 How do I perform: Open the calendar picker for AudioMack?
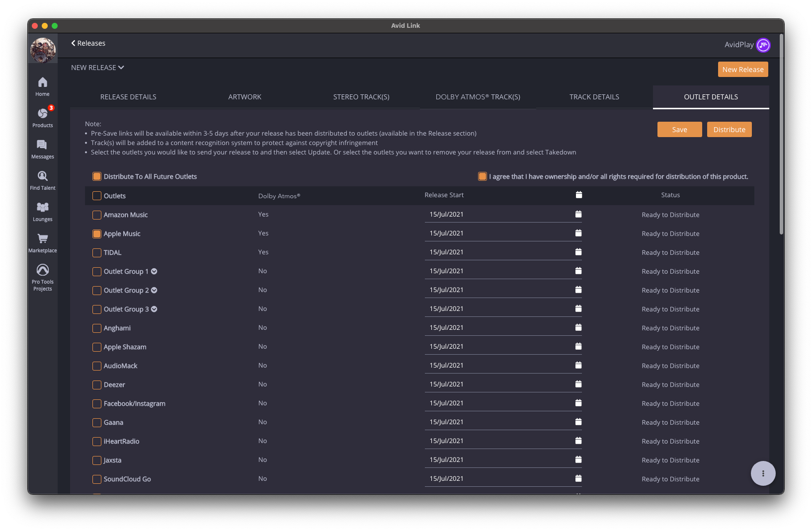(x=578, y=365)
